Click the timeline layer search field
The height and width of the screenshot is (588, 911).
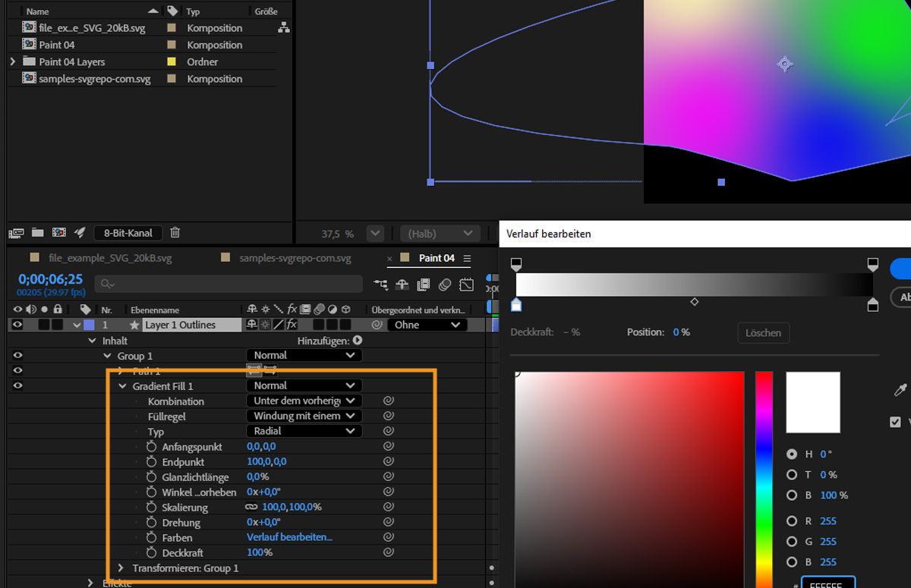(228, 284)
